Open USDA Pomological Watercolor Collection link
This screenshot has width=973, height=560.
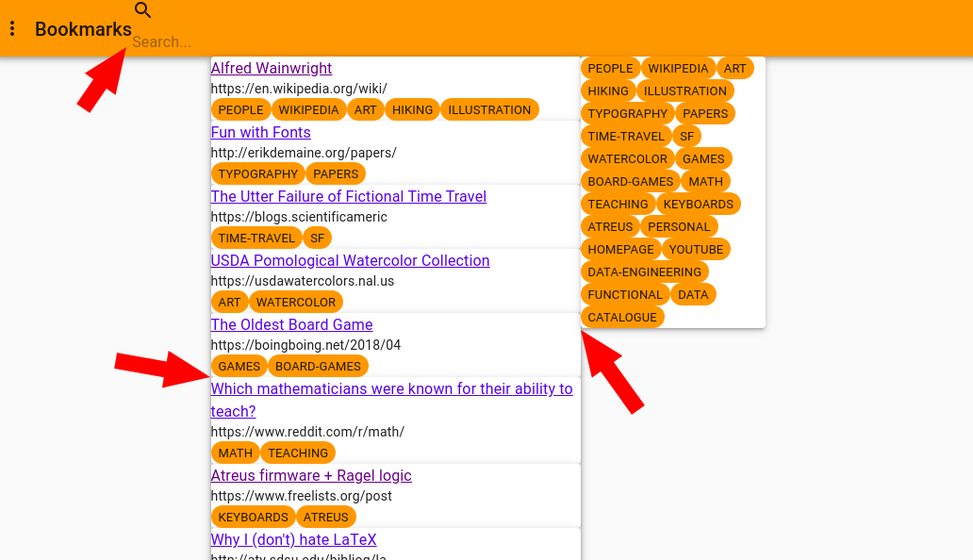click(350, 260)
